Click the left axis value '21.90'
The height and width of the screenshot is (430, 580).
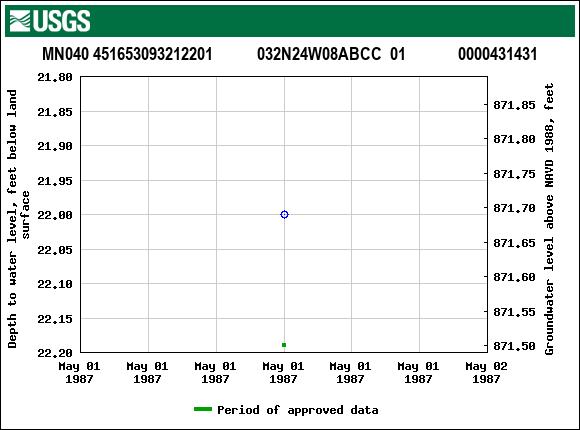point(55,146)
